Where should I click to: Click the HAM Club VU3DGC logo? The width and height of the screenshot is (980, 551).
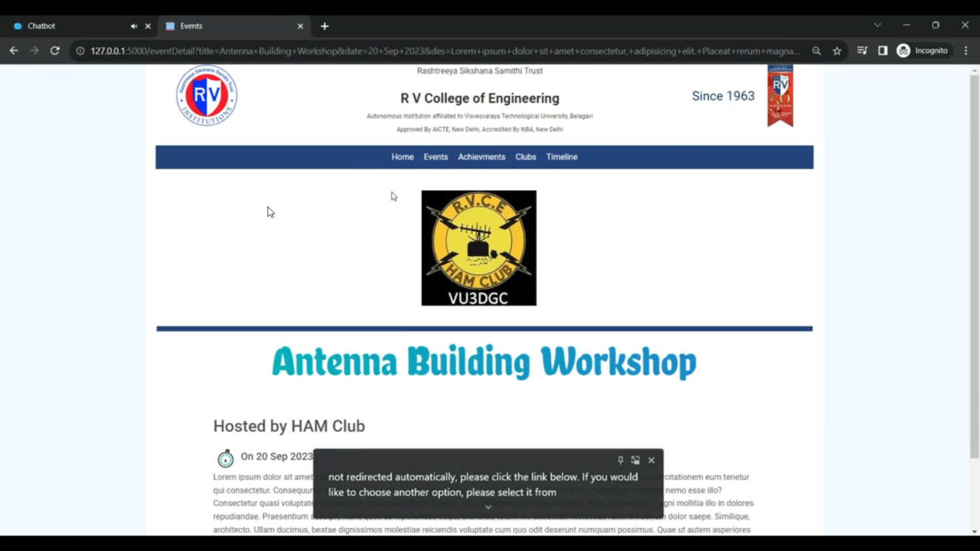(479, 248)
